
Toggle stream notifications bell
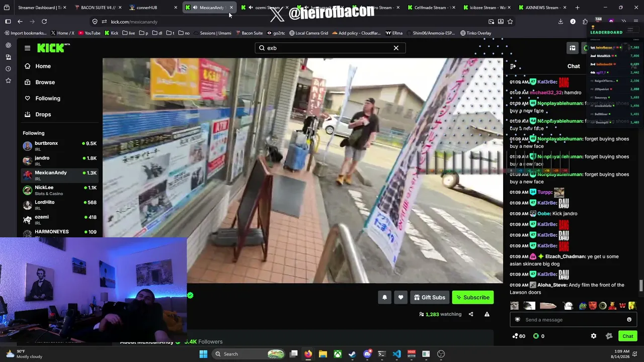point(384,297)
